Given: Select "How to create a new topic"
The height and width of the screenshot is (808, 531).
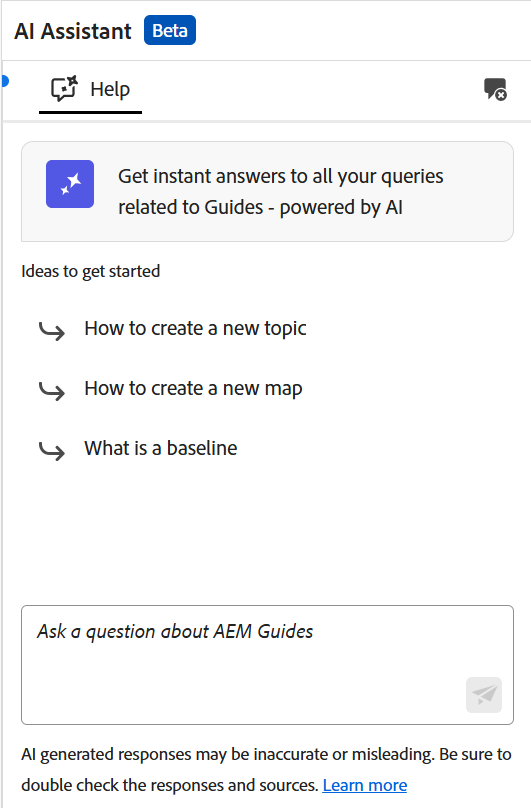Looking at the screenshot, I should pos(195,329).
